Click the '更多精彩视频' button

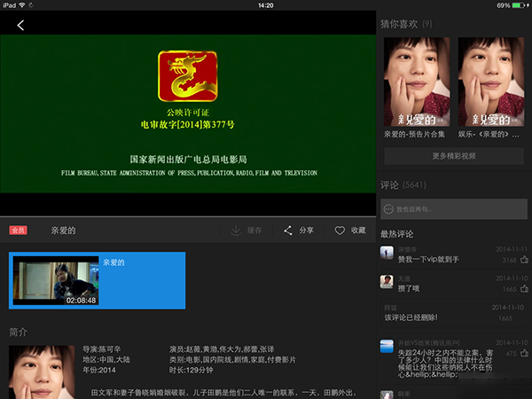click(453, 156)
